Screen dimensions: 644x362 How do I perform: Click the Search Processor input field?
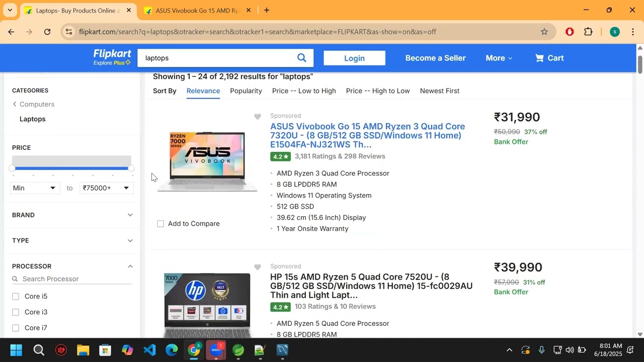(x=72, y=279)
